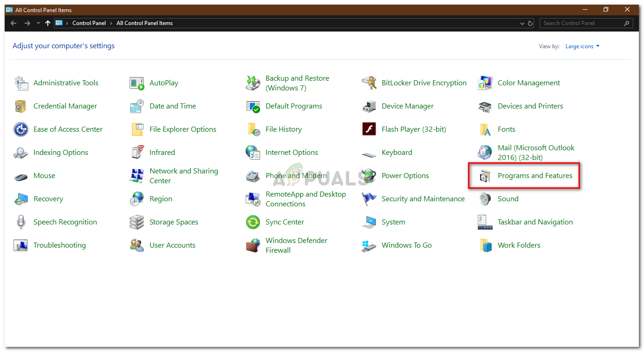
Task: Open the Sync Center link text
Action: (285, 222)
